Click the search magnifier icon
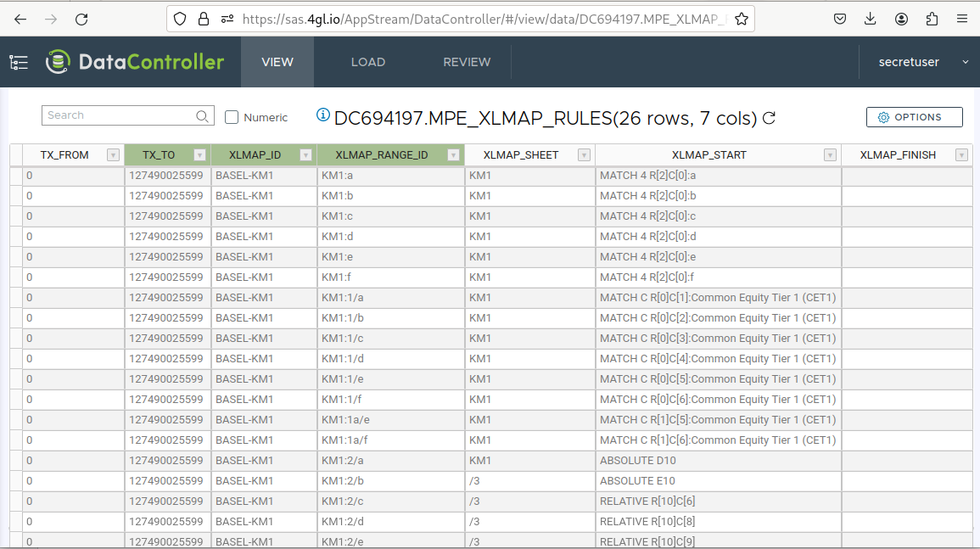The width and height of the screenshot is (980, 549). [202, 116]
